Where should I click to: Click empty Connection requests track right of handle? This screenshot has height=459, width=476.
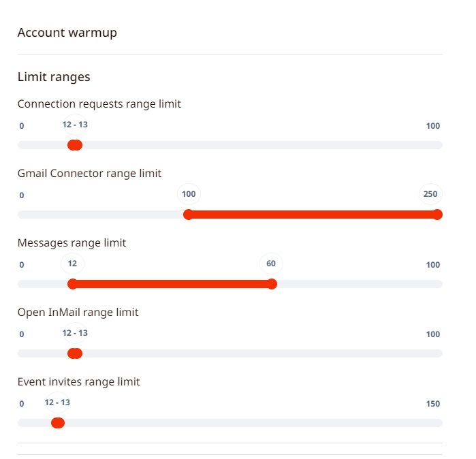tap(259, 145)
